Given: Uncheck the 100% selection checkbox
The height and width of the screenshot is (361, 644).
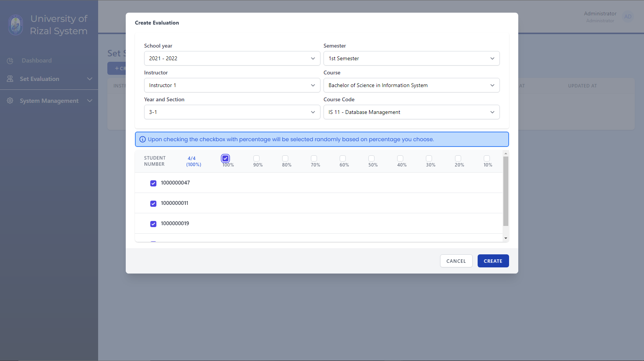Looking at the screenshot, I should point(225,158).
